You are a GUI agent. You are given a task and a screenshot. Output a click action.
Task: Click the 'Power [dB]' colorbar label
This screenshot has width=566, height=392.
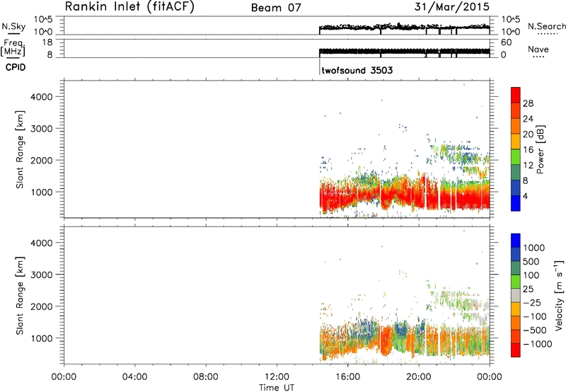(x=540, y=149)
